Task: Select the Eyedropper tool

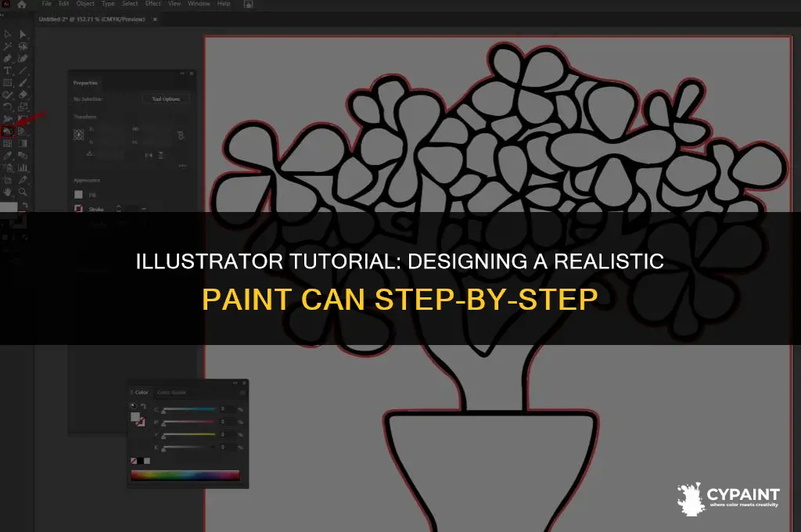Action: coord(8,156)
